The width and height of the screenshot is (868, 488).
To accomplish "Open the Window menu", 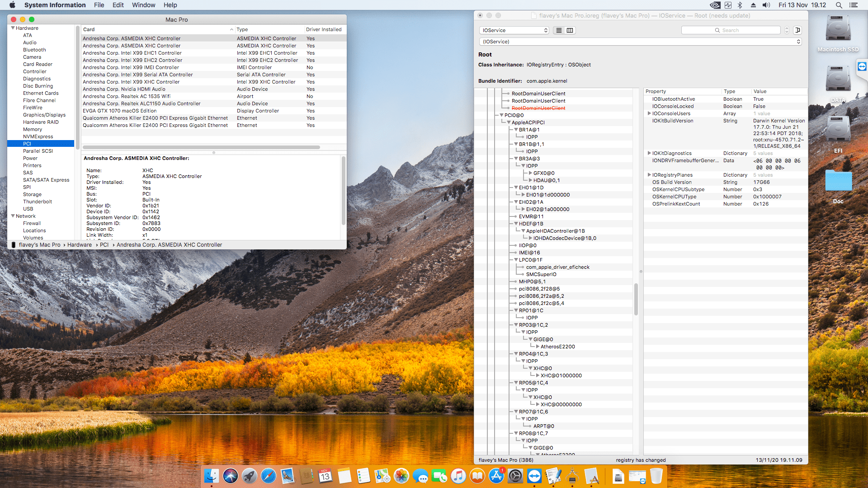I will pos(143,5).
